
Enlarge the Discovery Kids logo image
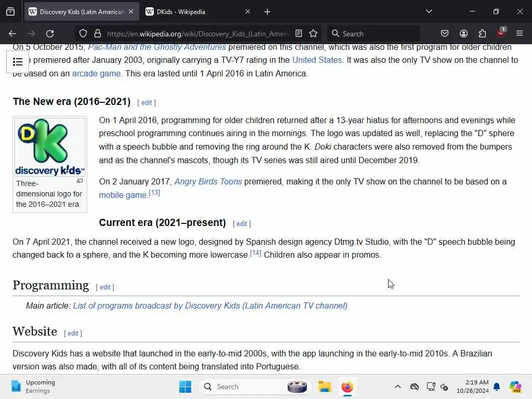click(79, 181)
